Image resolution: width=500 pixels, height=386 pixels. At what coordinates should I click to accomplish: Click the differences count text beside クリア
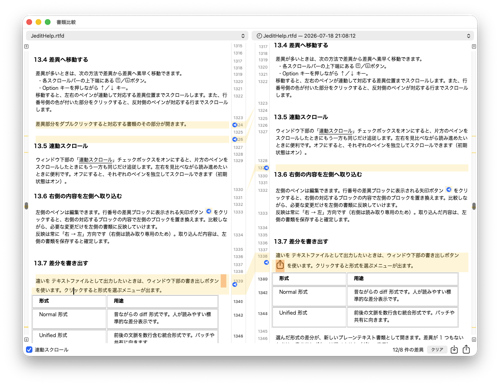tap(408, 350)
